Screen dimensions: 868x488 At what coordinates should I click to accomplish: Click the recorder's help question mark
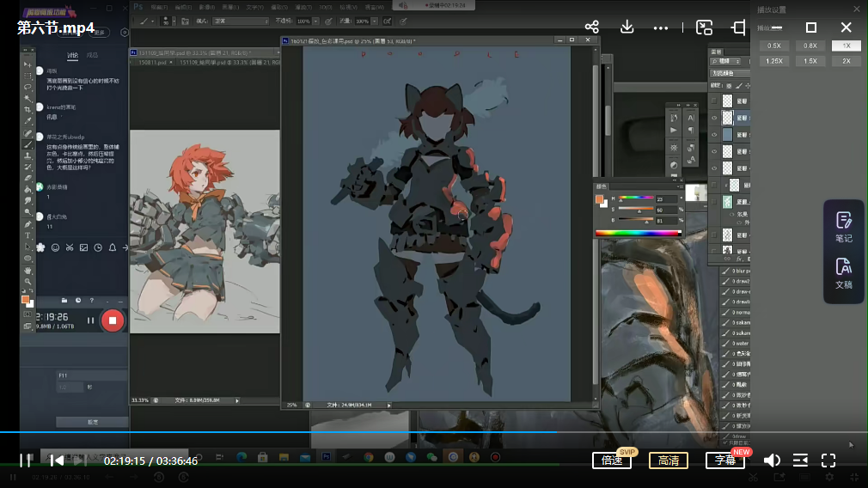point(92,301)
